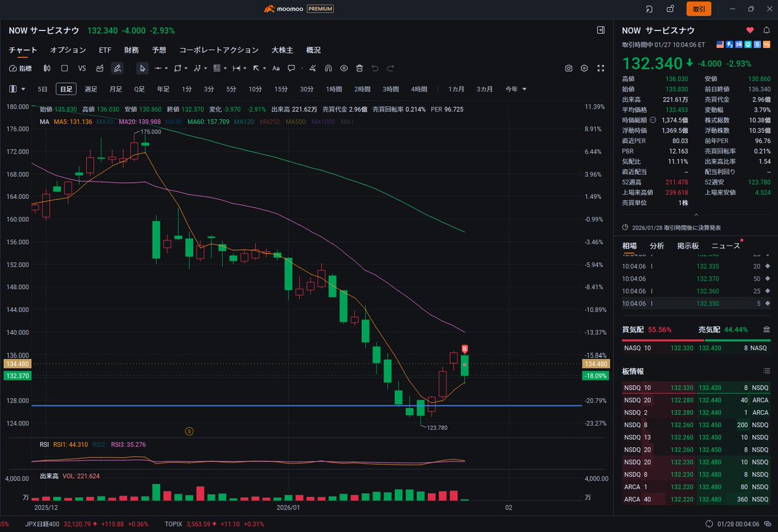Switch to the 財務 tab

131,50
